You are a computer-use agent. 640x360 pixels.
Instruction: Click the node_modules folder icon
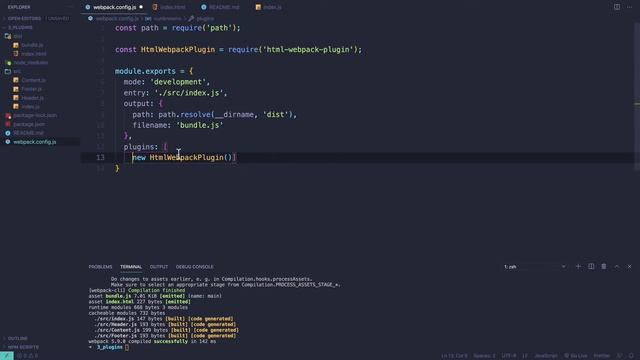tap(8, 63)
